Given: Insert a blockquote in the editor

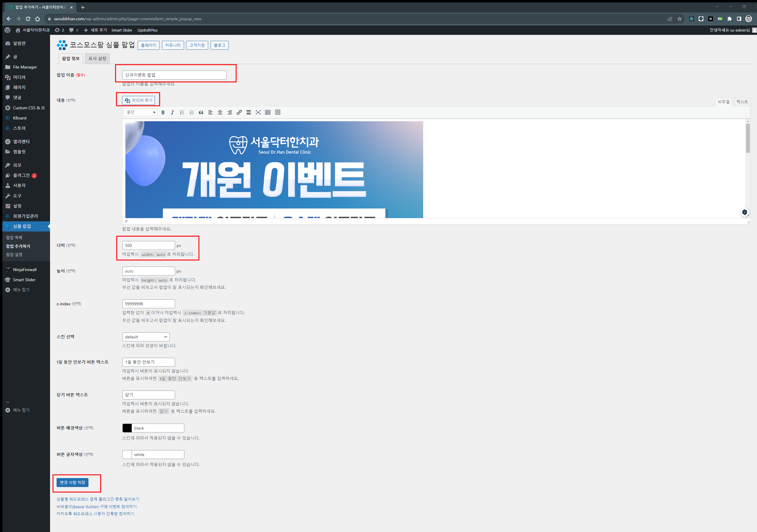Looking at the screenshot, I should tap(201, 113).
